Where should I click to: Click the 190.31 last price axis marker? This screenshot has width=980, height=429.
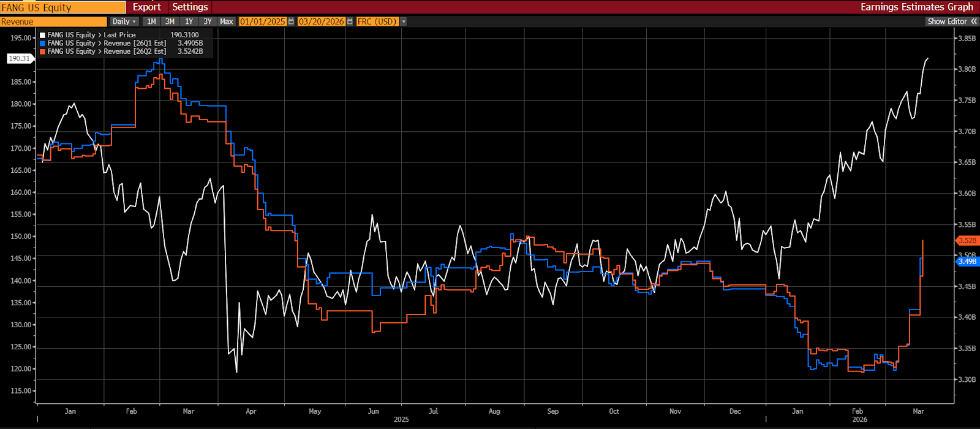coord(19,58)
